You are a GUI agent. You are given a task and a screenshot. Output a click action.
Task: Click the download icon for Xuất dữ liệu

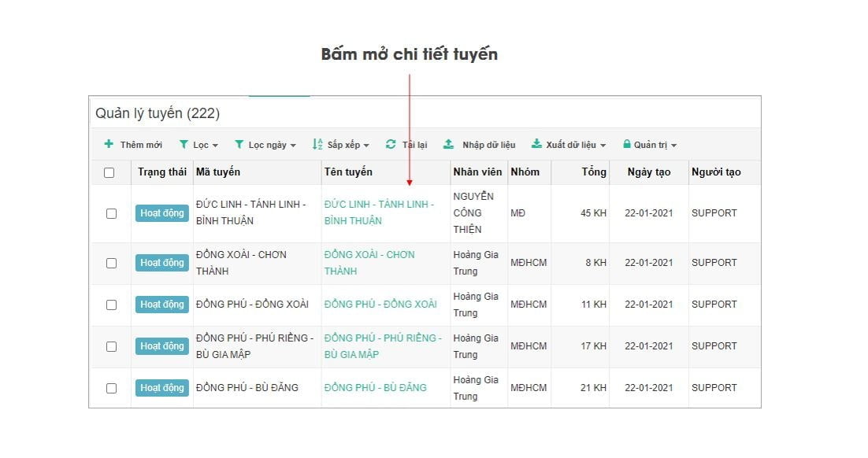[x=536, y=144]
